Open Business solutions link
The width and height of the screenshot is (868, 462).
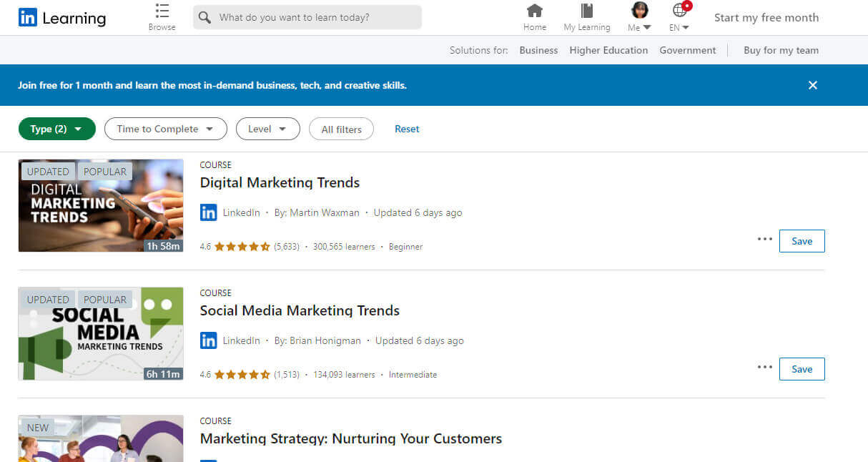coord(538,50)
